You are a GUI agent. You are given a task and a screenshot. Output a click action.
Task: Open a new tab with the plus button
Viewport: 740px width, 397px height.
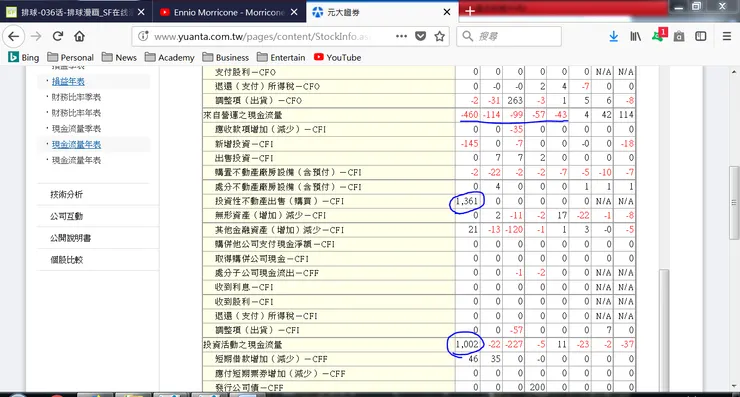[x=470, y=11]
